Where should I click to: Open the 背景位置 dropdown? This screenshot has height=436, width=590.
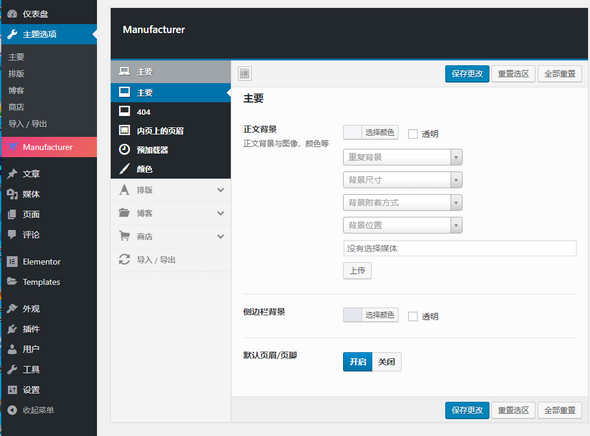403,225
